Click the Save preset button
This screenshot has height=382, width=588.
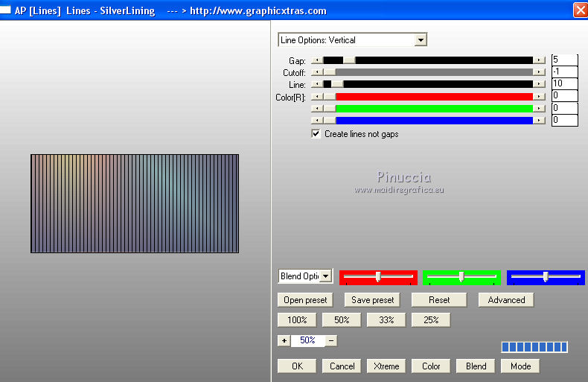[x=372, y=300]
